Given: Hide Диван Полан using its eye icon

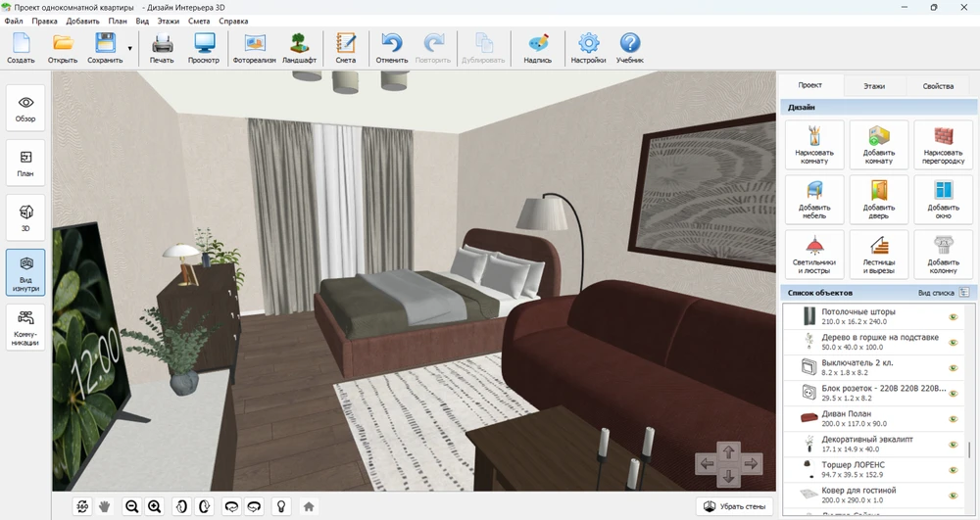Looking at the screenshot, I should [x=953, y=418].
